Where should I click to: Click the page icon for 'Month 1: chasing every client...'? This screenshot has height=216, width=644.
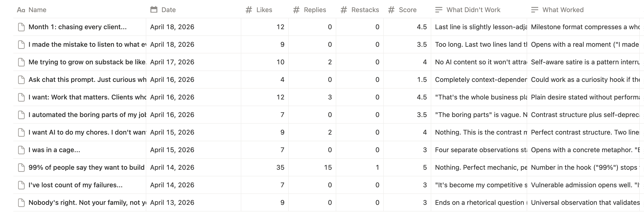tap(22, 27)
